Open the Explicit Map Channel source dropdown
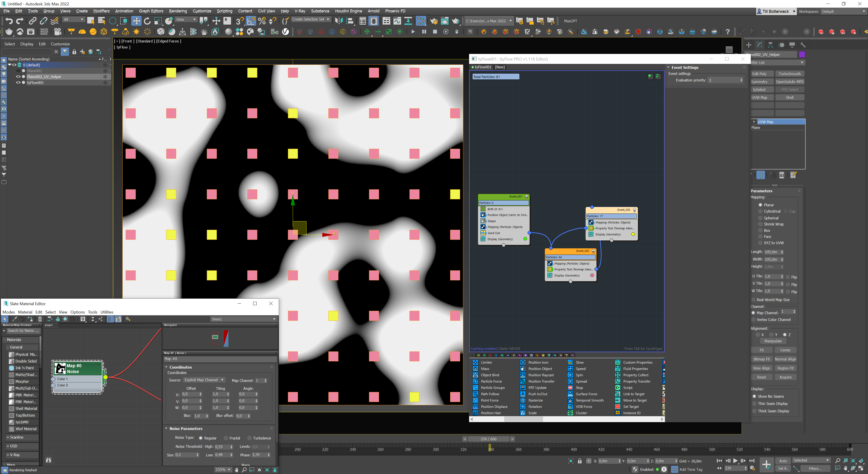The height and width of the screenshot is (474, 868). coord(204,380)
